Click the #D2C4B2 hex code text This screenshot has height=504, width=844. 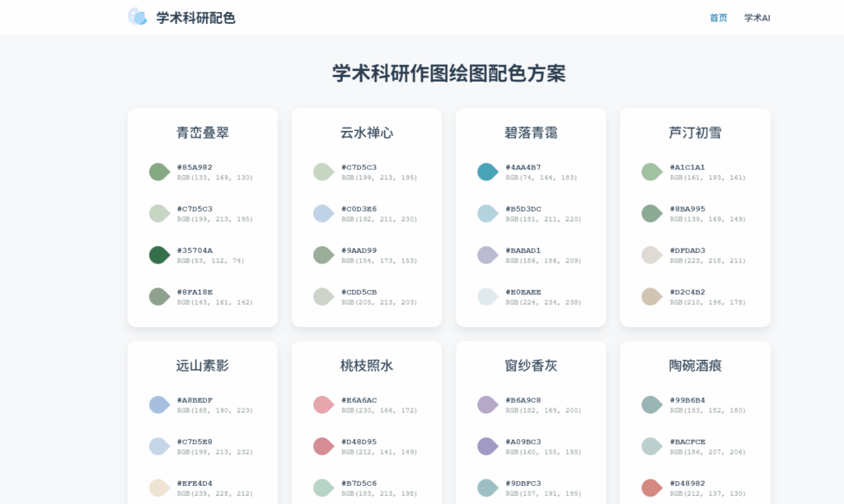pos(687,292)
